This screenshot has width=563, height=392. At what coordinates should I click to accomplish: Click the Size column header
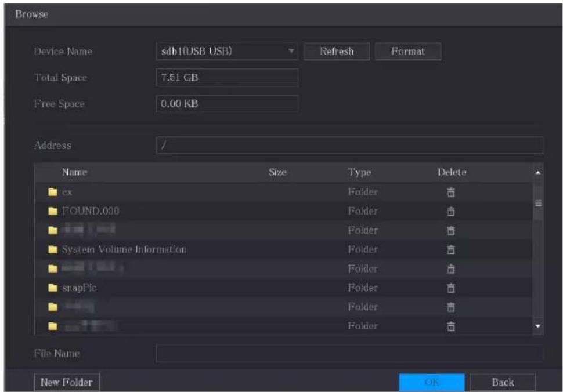277,172
